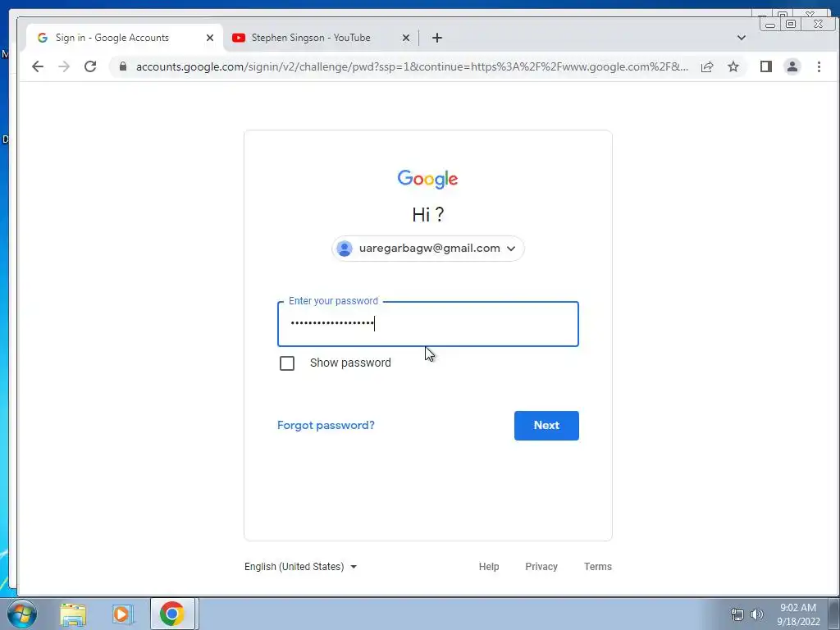This screenshot has height=630, width=840.
Task: Open the Windows Start menu
Action: (21, 614)
